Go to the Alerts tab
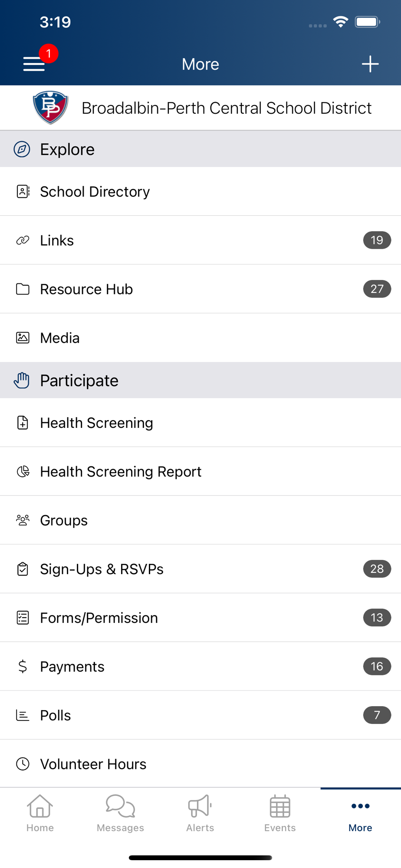The width and height of the screenshot is (401, 868). coord(200,813)
